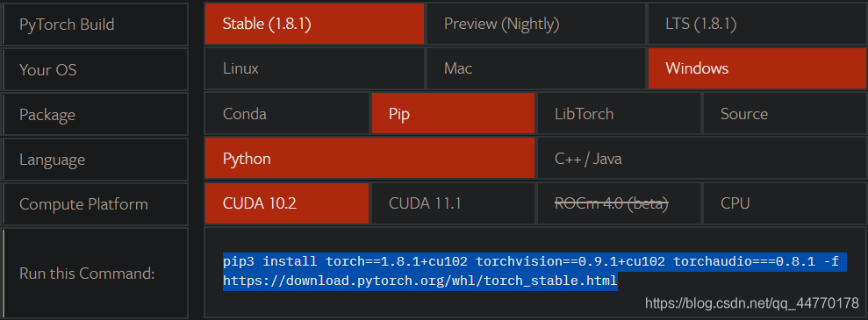Choose Preview (Nightly) build option

coord(535,24)
